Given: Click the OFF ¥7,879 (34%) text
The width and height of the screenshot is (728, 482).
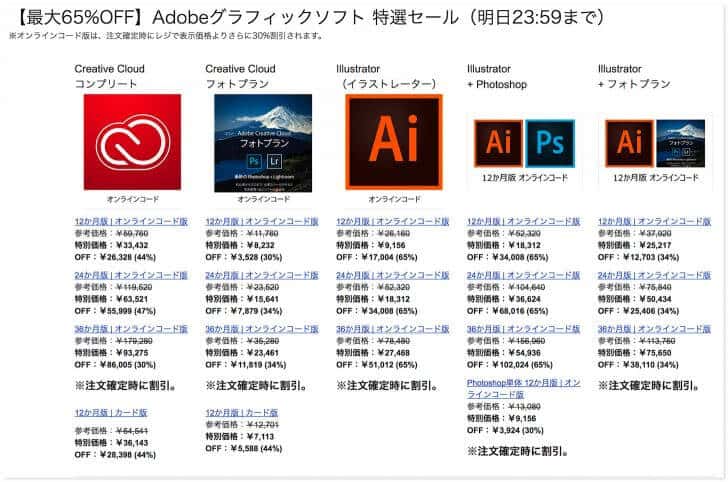Looking at the screenshot, I should click(244, 311).
